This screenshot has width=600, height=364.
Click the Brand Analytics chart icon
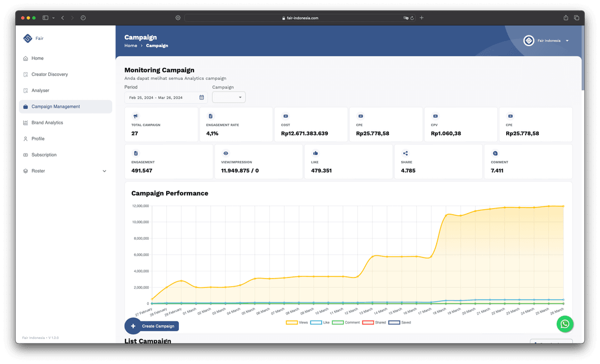pyautogui.click(x=26, y=123)
